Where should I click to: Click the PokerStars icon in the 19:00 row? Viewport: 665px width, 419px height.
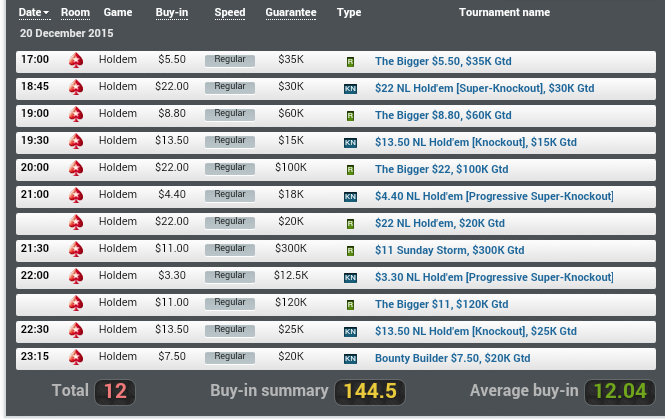coord(76,115)
